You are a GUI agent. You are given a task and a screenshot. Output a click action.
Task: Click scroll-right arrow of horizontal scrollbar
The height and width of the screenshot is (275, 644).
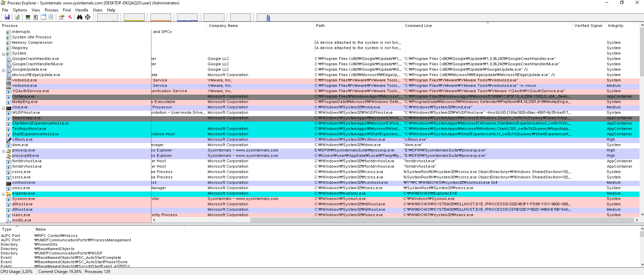637,220
